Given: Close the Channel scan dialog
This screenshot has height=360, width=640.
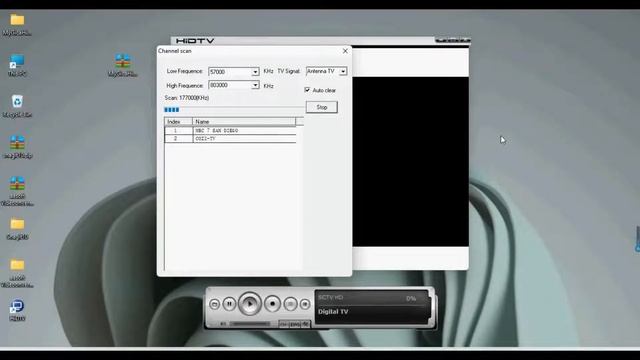Looking at the screenshot, I should click(x=345, y=51).
